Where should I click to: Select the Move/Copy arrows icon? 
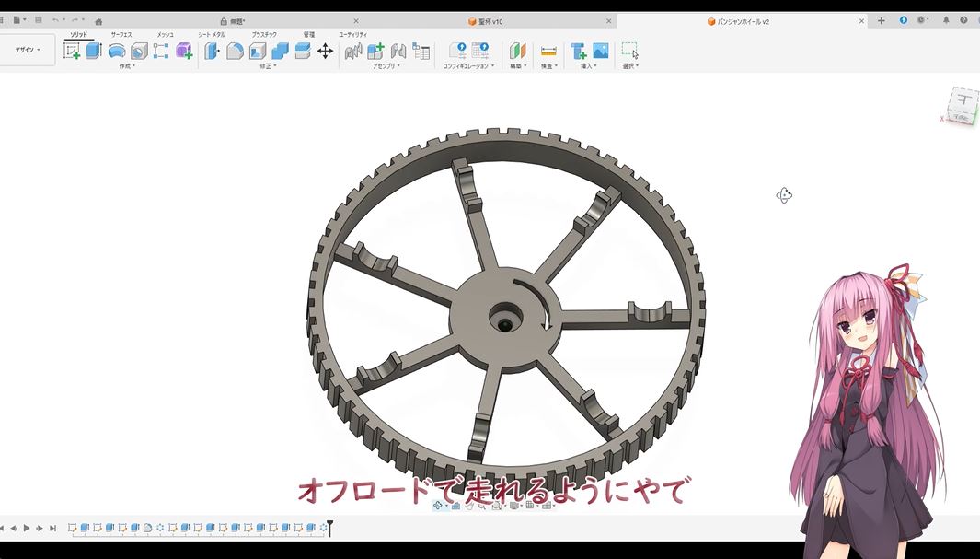(x=325, y=51)
